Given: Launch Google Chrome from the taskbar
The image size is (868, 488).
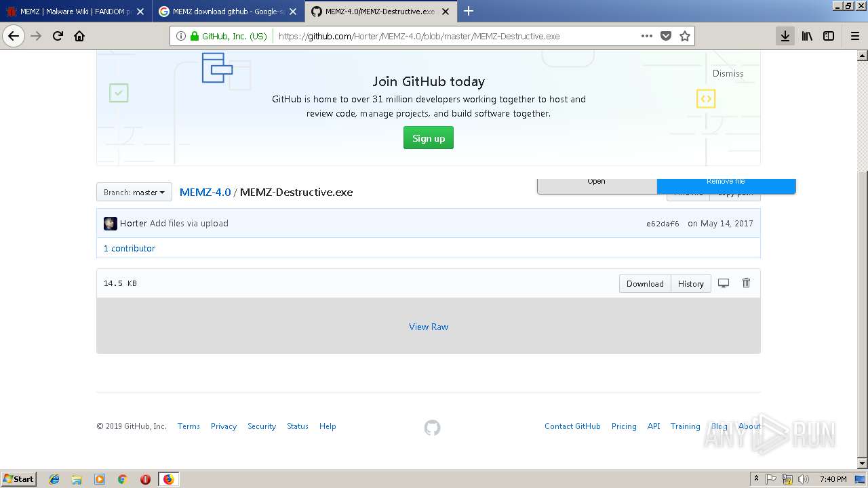Looking at the screenshot, I should pos(122,479).
